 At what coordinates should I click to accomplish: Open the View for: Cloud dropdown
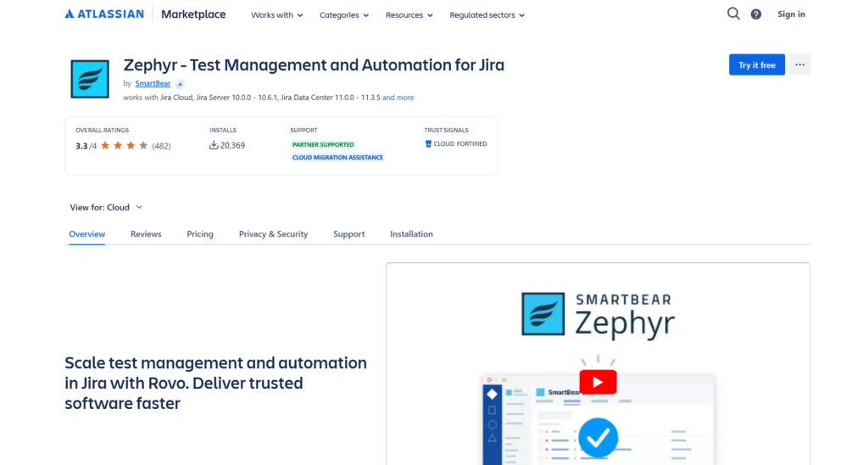[106, 207]
